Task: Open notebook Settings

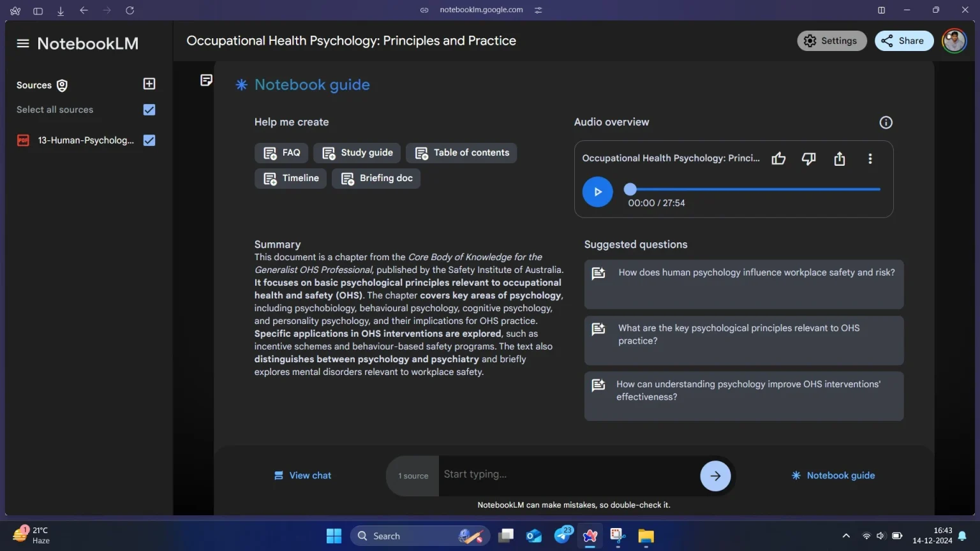Action: [x=831, y=41]
